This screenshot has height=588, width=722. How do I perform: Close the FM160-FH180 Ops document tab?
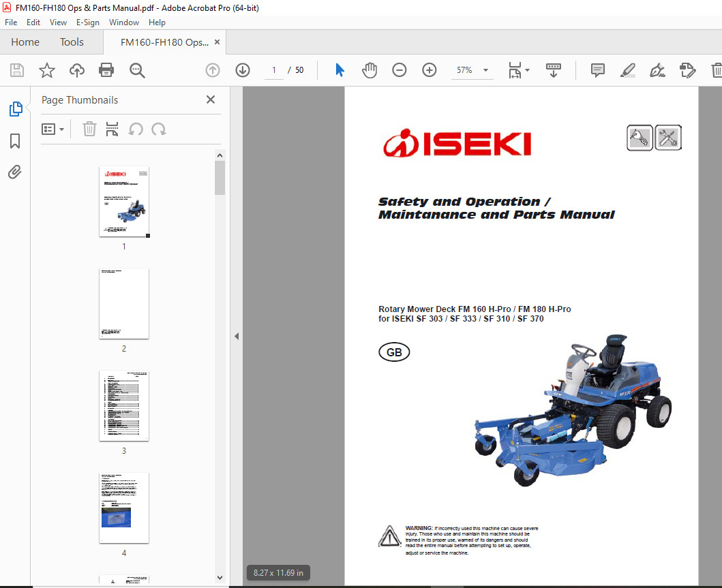[217, 42]
